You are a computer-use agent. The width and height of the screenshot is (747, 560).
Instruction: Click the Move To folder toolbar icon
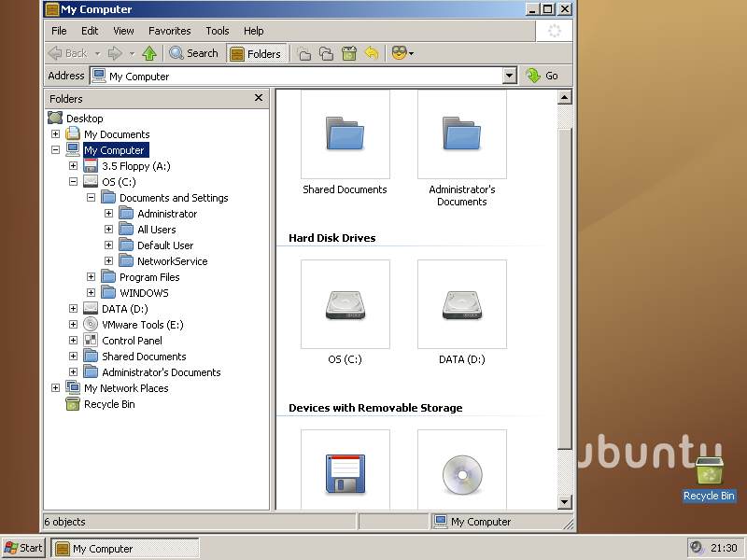pyautogui.click(x=304, y=53)
